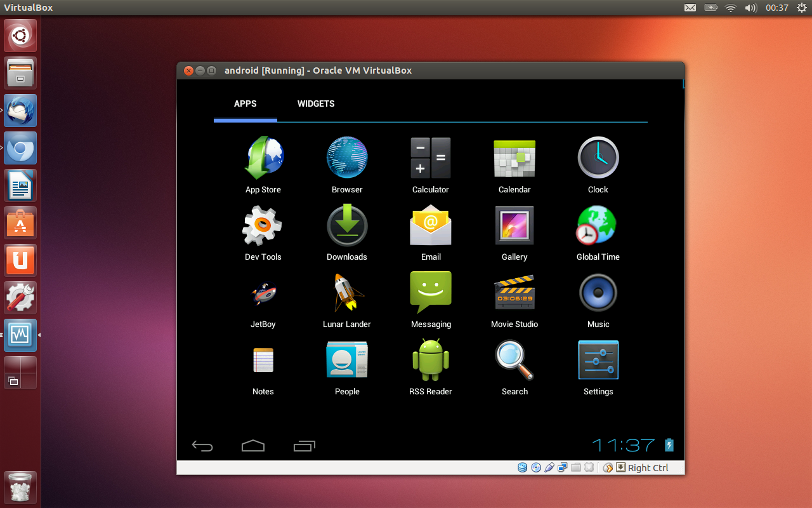Click the top panel clock 00:37
The width and height of the screenshot is (812, 508).
click(776, 8)
